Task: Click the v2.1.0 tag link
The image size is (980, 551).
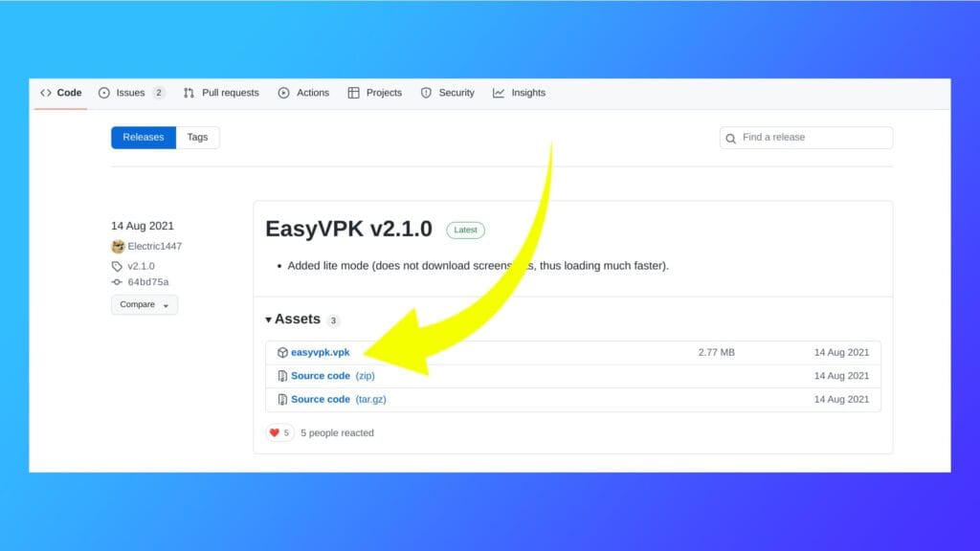Action: [141, 266]
